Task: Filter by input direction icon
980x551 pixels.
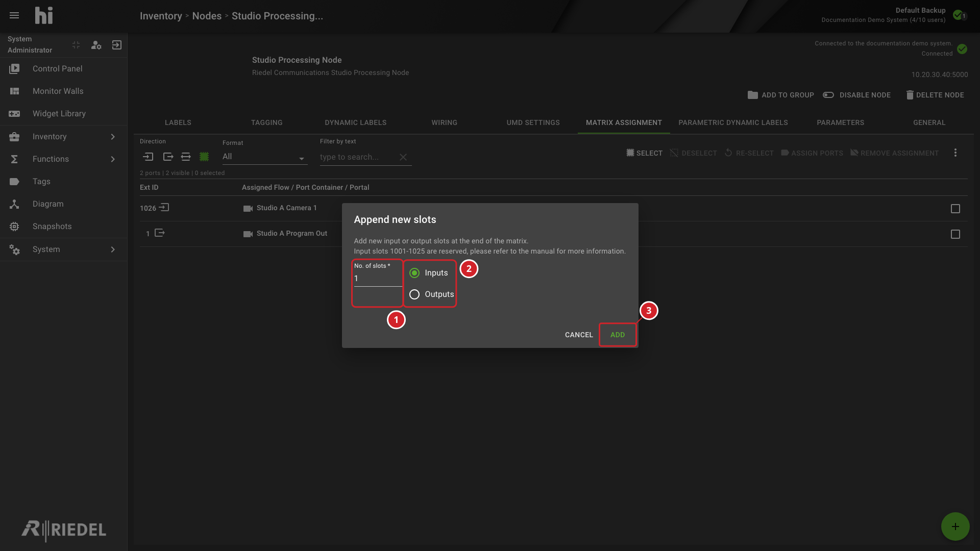Action: click(149, 157)
